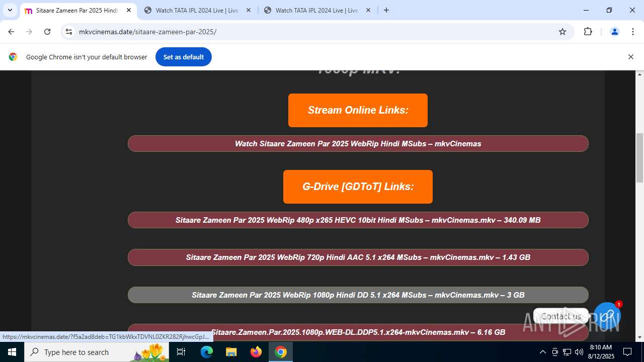Click the scrollbar down arrow
Screen dimensions: 644x362
[x=639, y=337]
